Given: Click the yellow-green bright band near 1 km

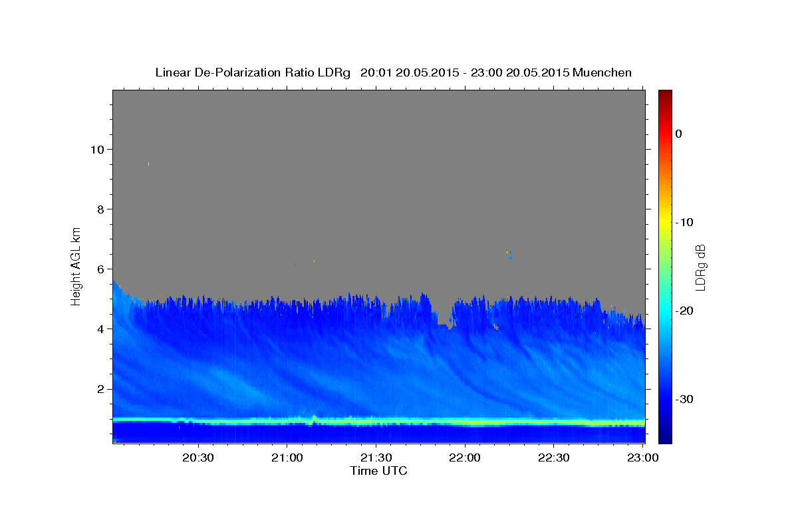Looking at the screenshot, I should 379,422.
